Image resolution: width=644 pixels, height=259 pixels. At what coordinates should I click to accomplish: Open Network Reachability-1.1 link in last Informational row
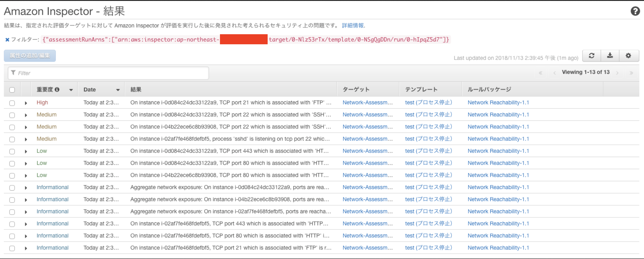click(498, 248)
